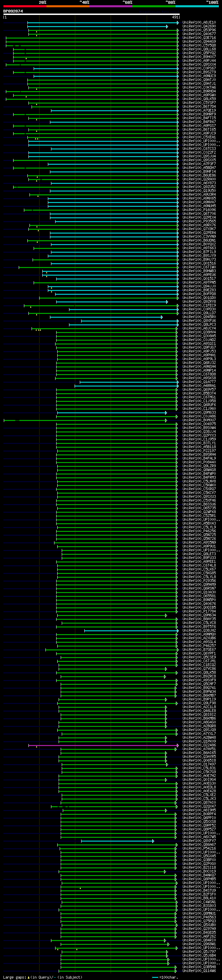Select hit UniRef100_Q38HV4
222x980 pixels.
coord(199,332)
